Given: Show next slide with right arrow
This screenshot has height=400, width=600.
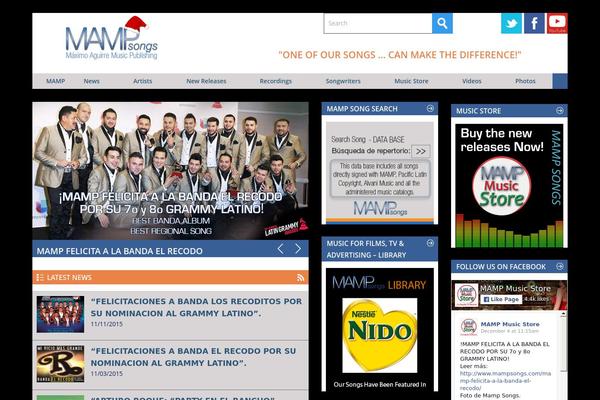Looking at the screenshot, I should point(298,249).
